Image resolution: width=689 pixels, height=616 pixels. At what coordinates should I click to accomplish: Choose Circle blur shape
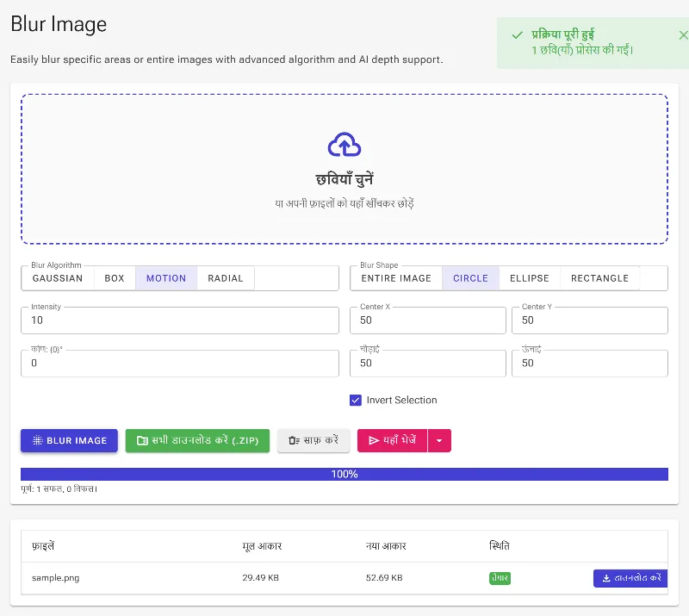coord(470,278)
